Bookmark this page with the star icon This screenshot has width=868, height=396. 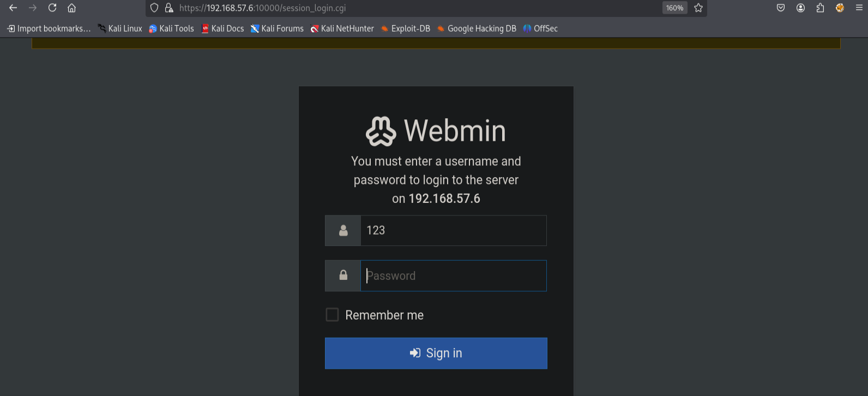(x=698, y=8)
